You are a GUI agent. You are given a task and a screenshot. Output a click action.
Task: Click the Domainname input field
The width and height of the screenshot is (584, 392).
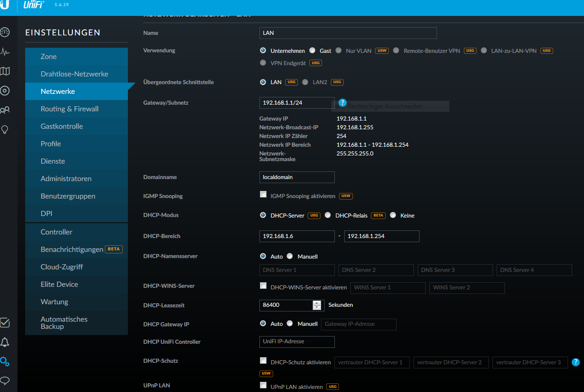click(297, 178)
